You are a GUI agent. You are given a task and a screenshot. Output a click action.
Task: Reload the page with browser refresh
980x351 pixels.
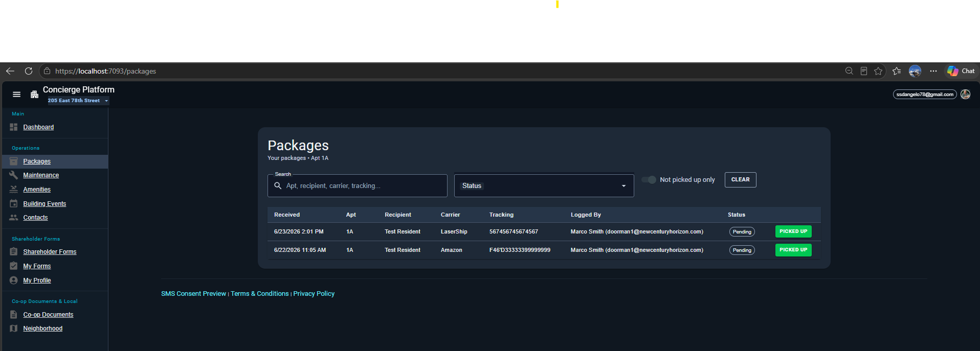pyautogui.click(x=29, y=71)
